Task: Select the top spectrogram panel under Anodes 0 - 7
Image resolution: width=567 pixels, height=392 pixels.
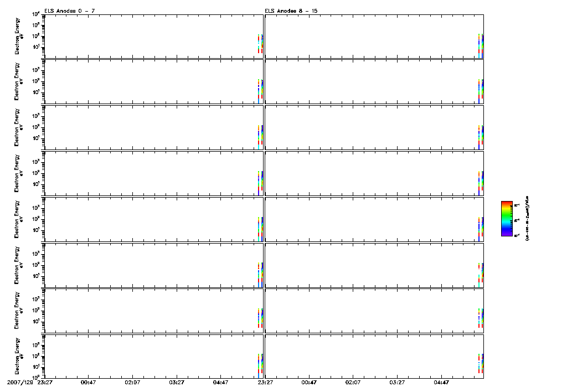Action: tap(154, 36)
